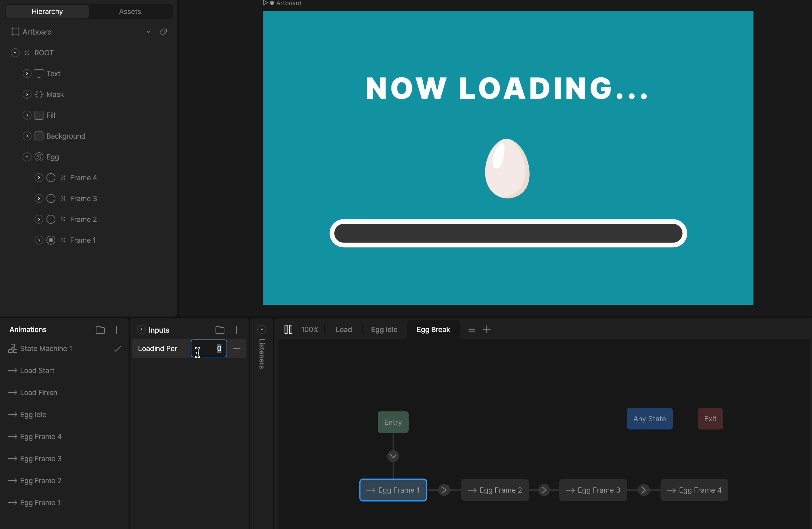The height and width of the screenshot is (529, 812).
Task: Open the Artboard dropdown arrow
Action: tap(149, 32)
